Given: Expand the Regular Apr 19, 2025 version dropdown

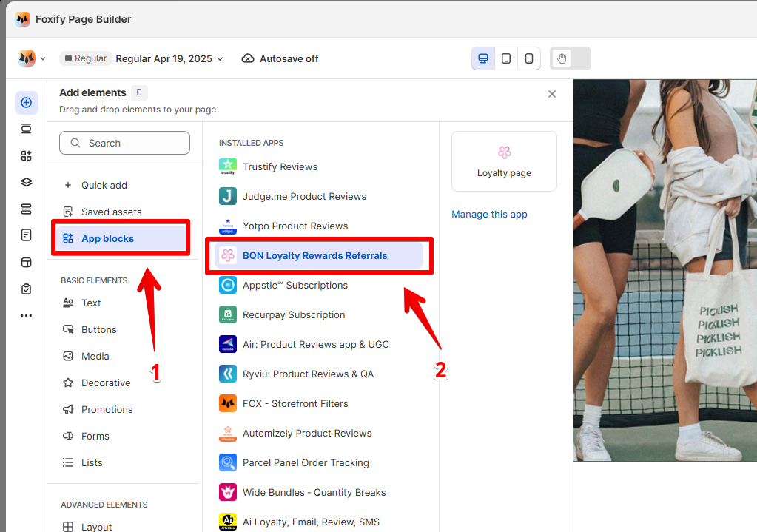Looking at the screenshot, I should tap(169, 58).
